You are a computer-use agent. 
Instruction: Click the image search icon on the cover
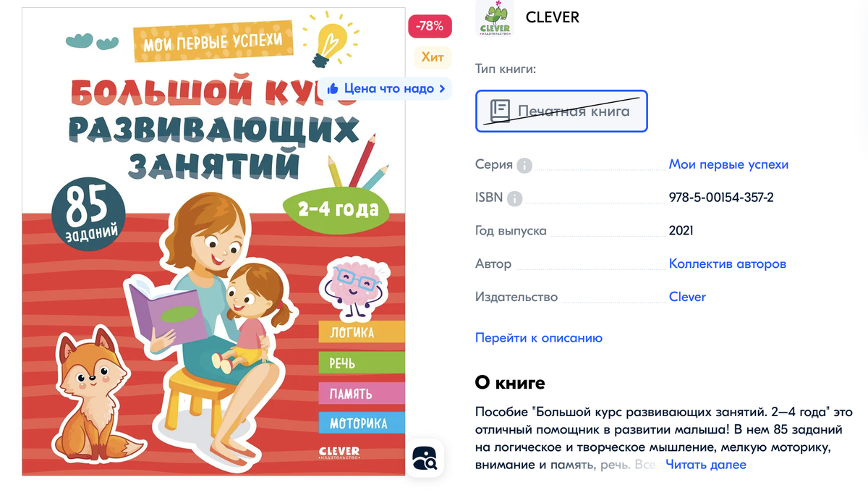tap(425, 457)
